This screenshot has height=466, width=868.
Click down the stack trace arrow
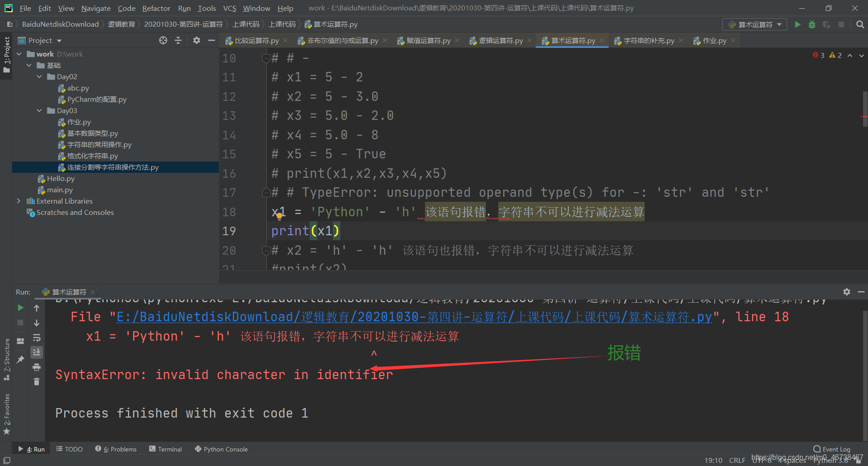point(37,323)
